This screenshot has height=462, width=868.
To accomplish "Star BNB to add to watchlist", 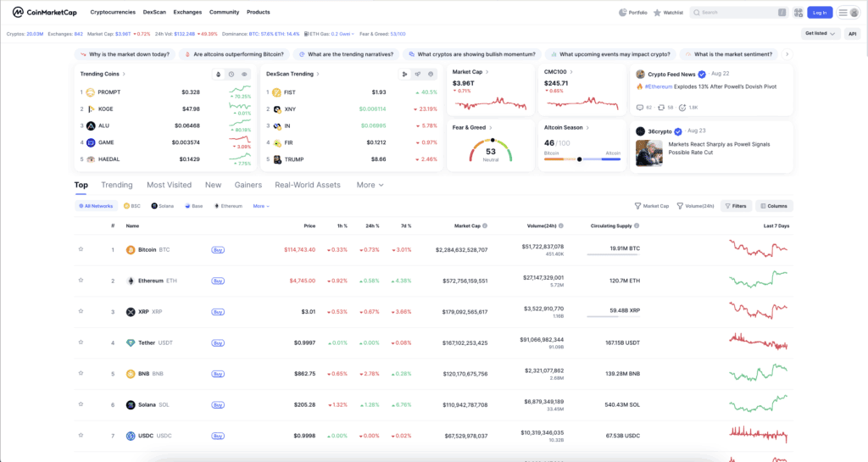I will pyautogui.click(x=81, y=374).
